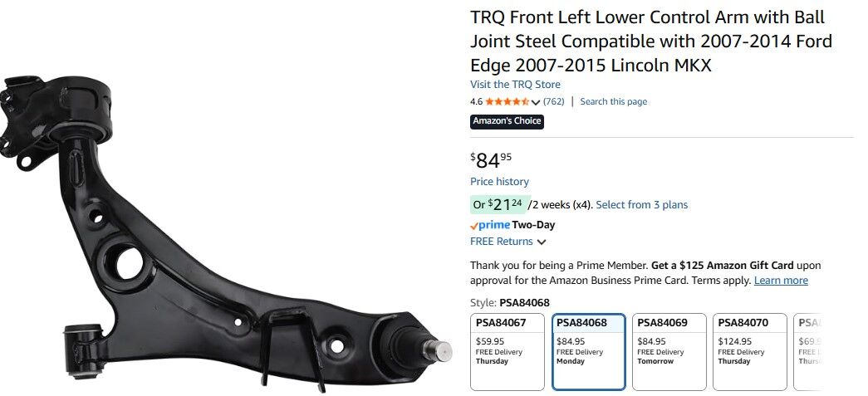Expand the FREE Returns chevron
The image size is (868, 396).
coord(542,242)
